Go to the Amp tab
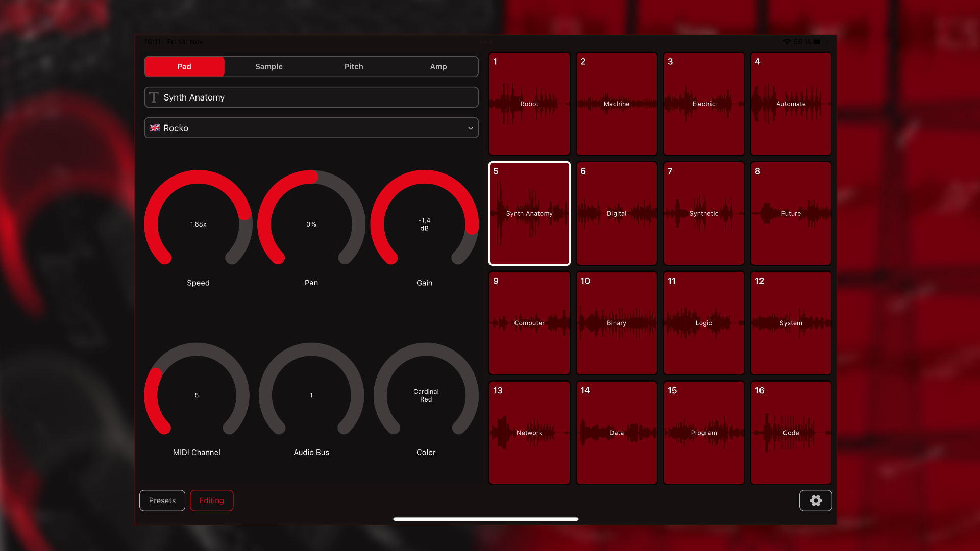Viewport: 980px width, 551px height. point(438,66)
